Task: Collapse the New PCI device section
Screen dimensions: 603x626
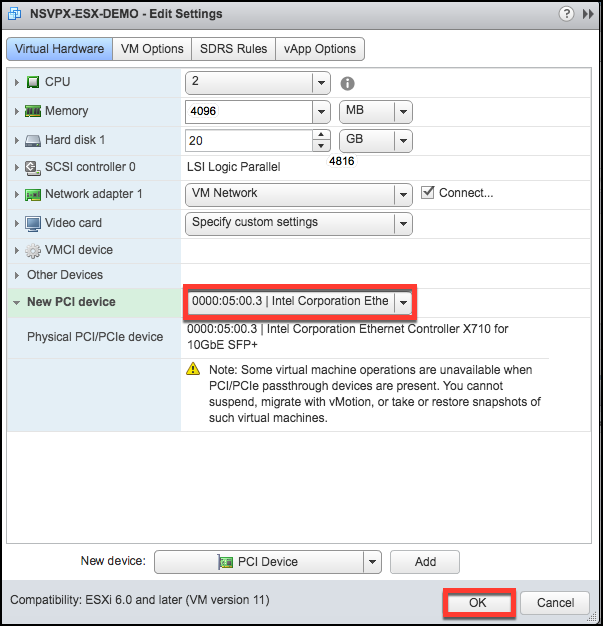Action: tap(16, 303)
